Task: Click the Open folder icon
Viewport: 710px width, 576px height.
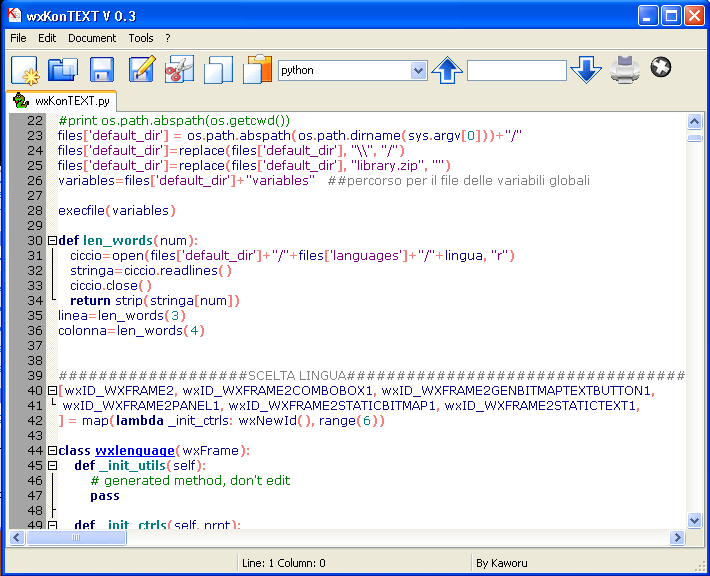Action: coord(63,70)
